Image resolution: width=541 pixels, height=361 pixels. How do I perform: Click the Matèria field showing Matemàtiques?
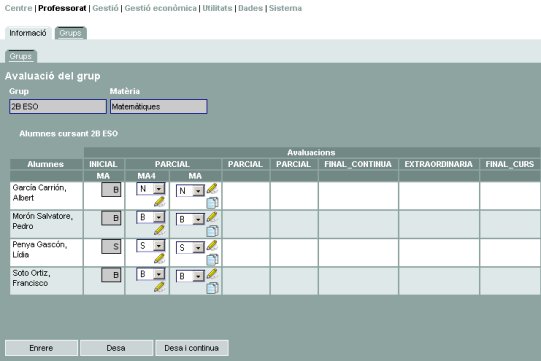(159, 106)
